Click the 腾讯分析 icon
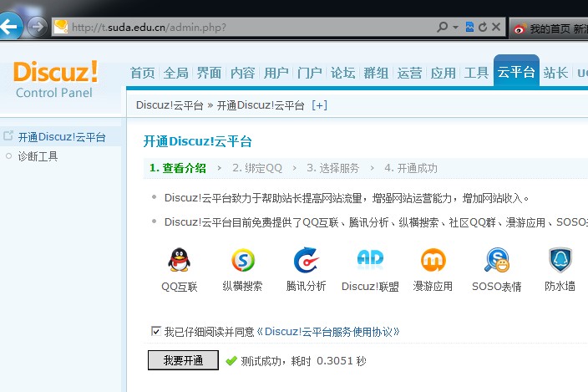Image resolution: width=588 pixels, height=392 pixels. click(x=306, y=260)
